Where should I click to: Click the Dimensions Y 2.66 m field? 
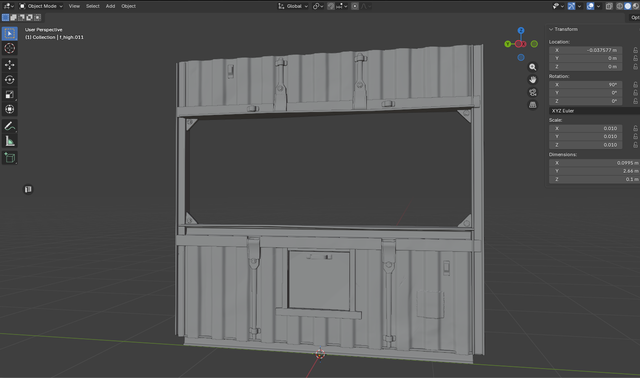[594, 171]
